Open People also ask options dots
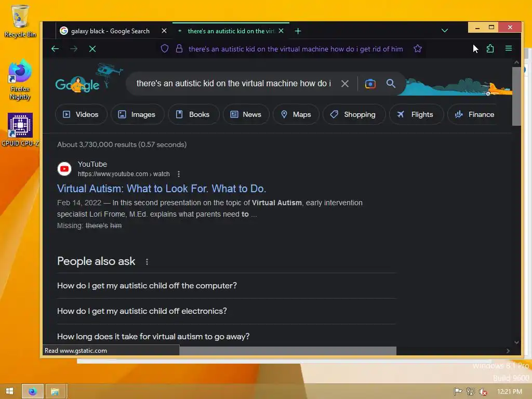532x399 pixels. [x=147, y=262]
